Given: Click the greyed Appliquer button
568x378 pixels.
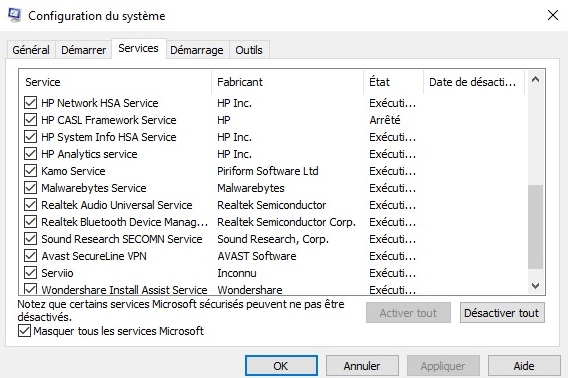Looking at the screenshot, I should (443, 366).
